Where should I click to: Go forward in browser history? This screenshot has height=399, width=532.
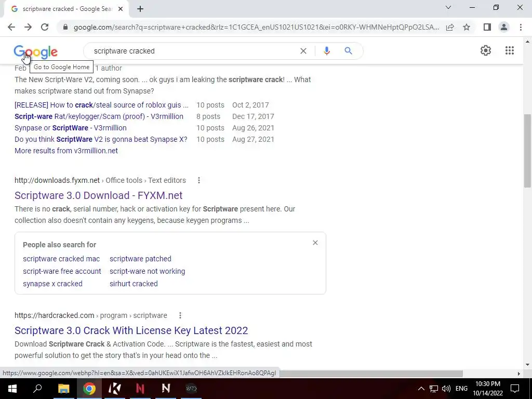[28, 27]
